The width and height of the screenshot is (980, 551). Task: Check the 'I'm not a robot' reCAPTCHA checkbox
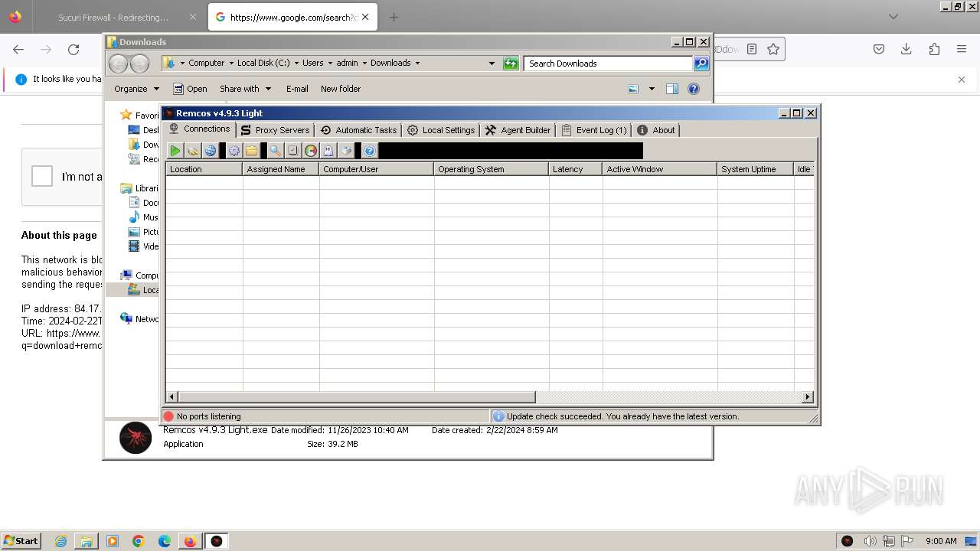(x=41, y=177)
